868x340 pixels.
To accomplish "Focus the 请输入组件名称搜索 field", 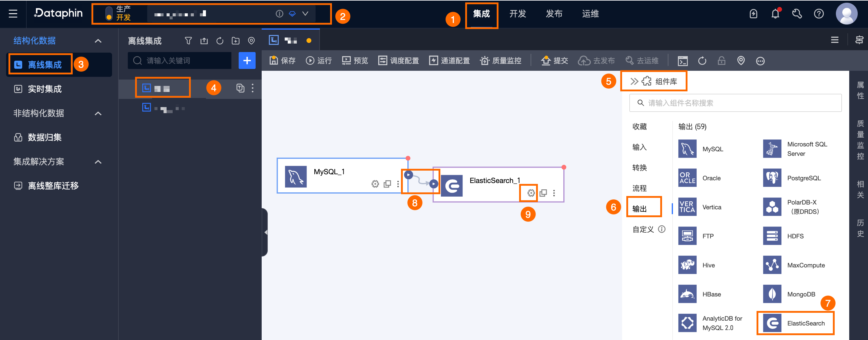I will pos(736,103).
